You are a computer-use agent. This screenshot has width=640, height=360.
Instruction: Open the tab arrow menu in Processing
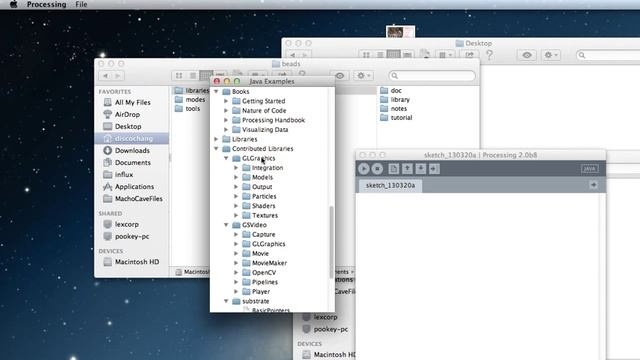(x=593, y=185)
